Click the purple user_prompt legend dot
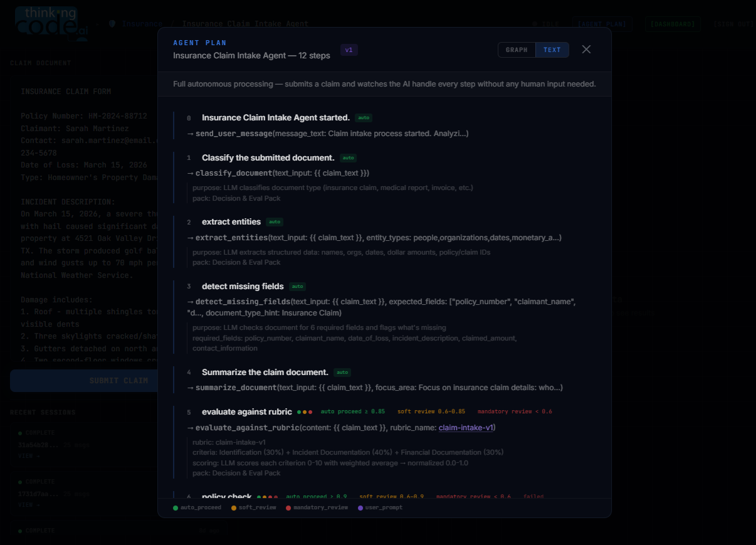 pyautogui.click(x=360, y=508)
